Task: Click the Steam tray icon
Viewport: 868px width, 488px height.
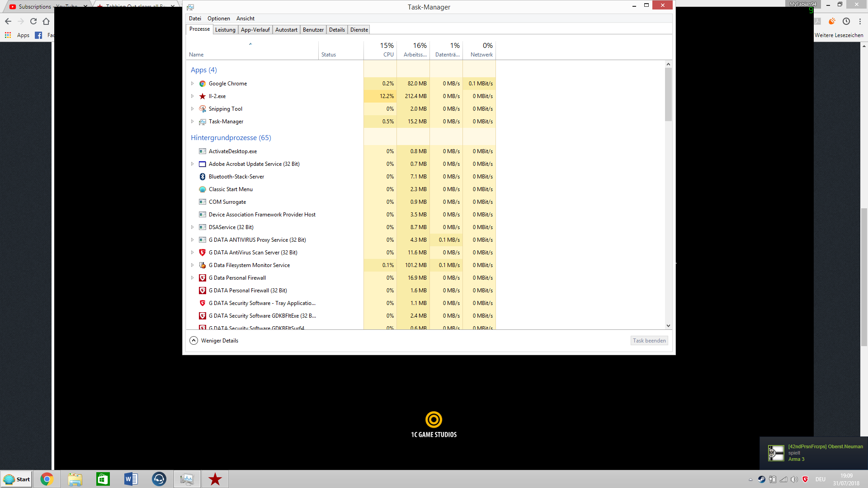Action: tap(762, 479)
